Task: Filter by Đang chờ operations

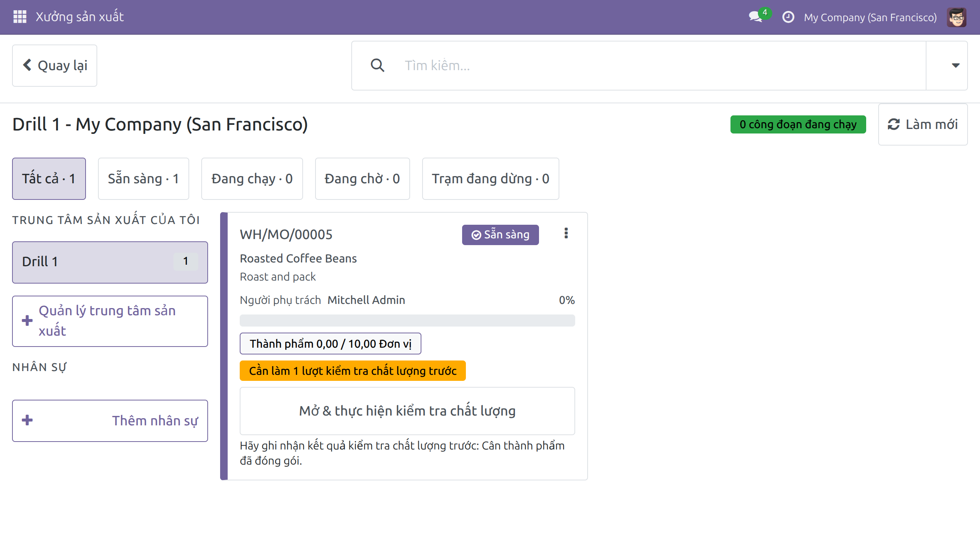Action: tap(362, 178)
